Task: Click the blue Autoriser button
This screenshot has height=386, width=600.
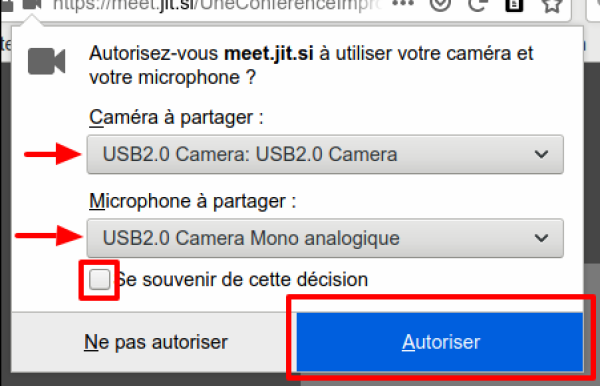Action: point(440,342)
